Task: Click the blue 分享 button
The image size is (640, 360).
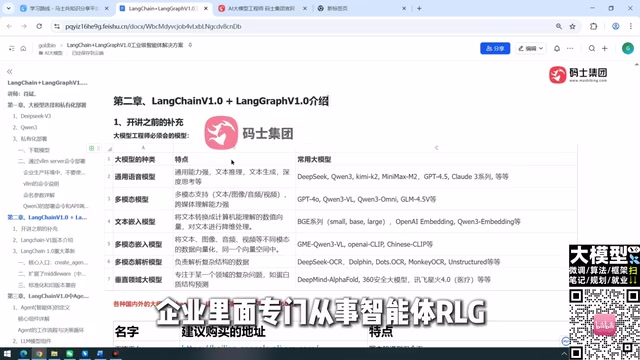Action: click(495, 48)
